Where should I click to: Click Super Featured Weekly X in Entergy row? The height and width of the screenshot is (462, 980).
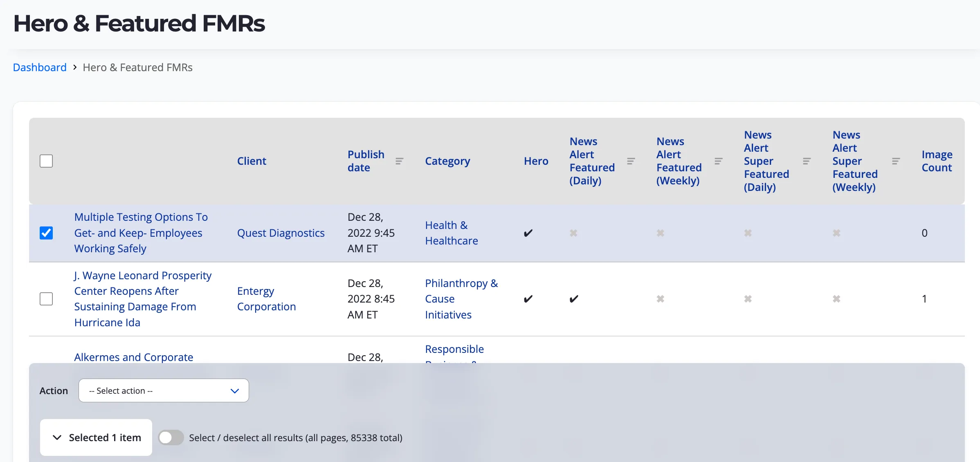pyautogui.click(x=836, y=299)
